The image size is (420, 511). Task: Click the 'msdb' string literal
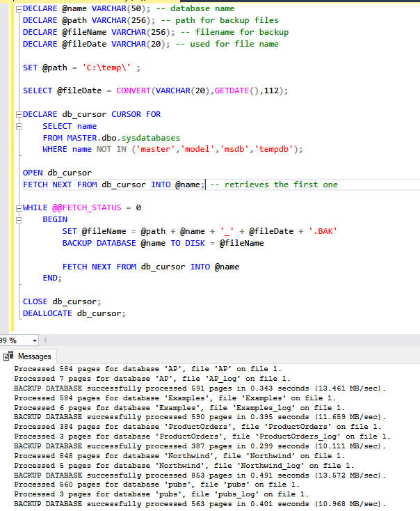click(234, 149)
